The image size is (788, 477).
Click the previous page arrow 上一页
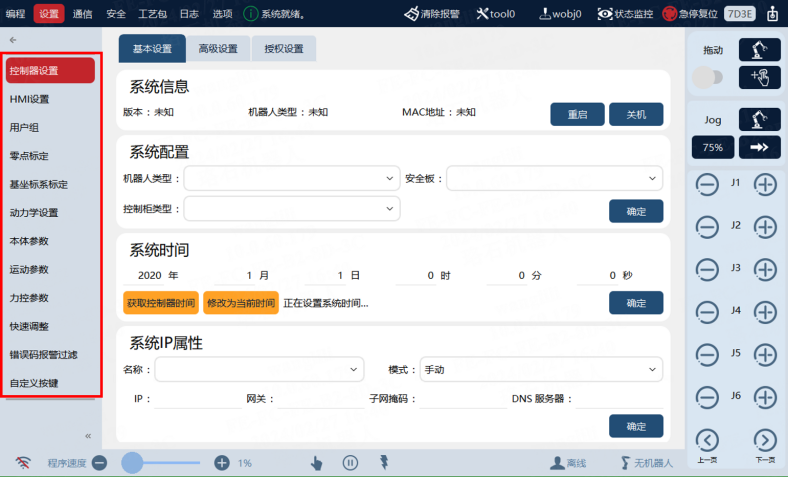tap(707, 441)
